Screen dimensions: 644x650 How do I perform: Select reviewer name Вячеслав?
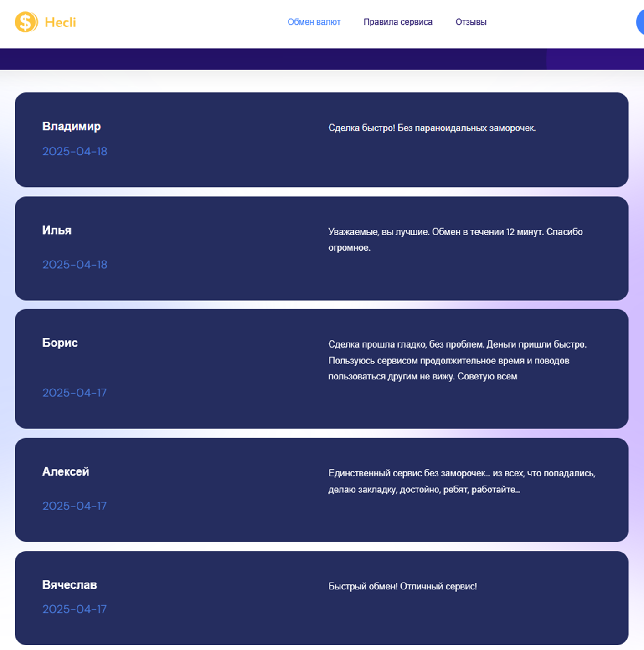coord(70,584)
